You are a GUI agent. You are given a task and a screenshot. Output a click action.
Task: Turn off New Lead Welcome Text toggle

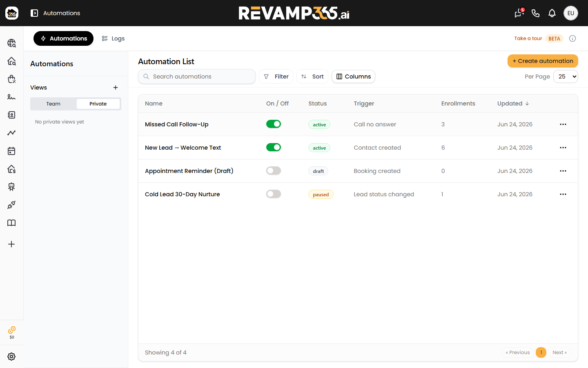click(x=274, y=147)
